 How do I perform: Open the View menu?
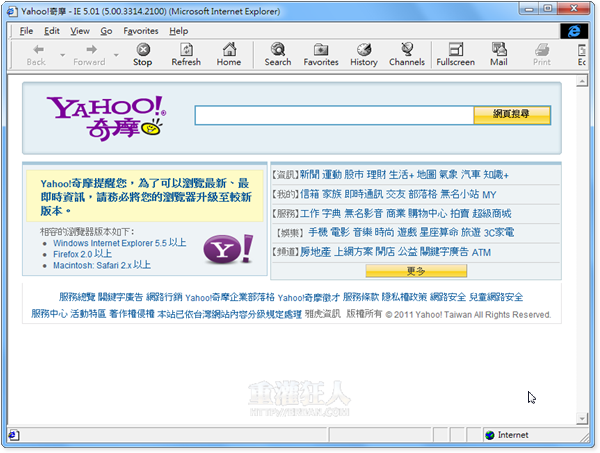pyautogui.click(x=80, y=31)
